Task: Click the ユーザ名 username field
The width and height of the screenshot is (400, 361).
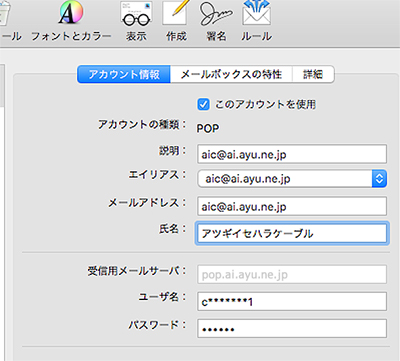Action: point(292,302)
